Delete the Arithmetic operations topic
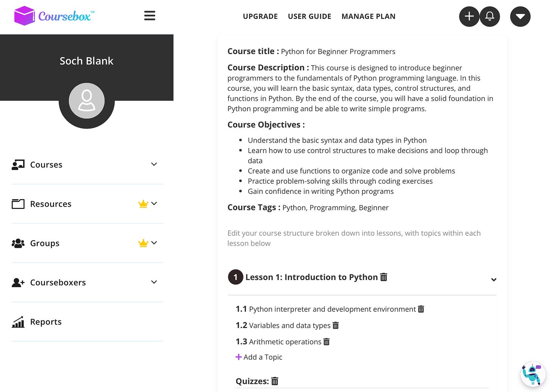This screenshot has height=392, width=551. click(x=326, y=342)
